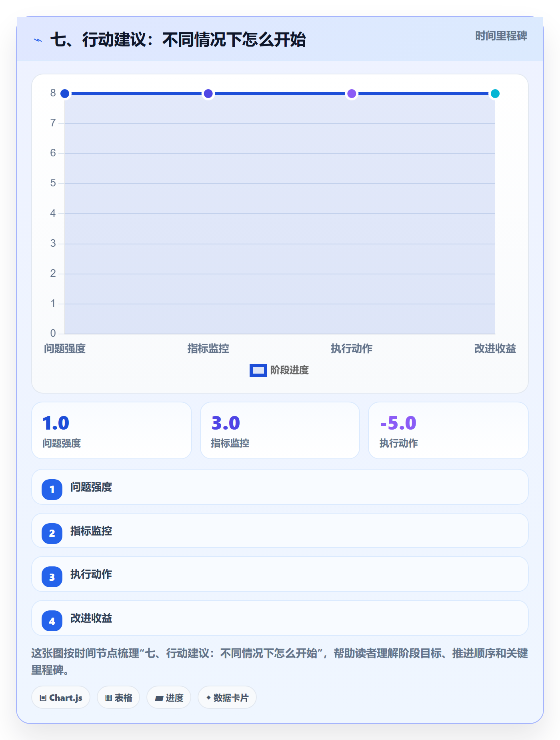560x740 pixels.
Task: Click the 阶段进度 legend color box
Action: point(258,370)
